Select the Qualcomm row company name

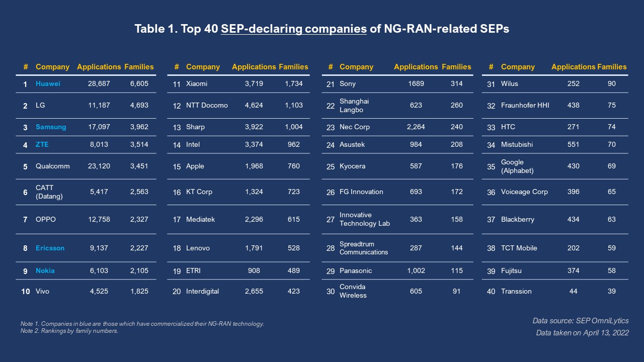pos(53,166)
